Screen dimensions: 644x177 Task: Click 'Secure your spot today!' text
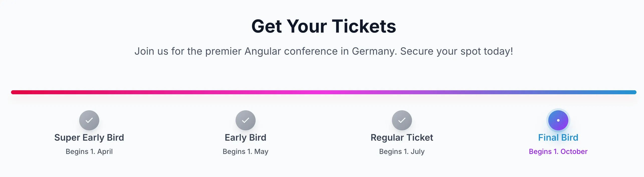pos(457,51)
